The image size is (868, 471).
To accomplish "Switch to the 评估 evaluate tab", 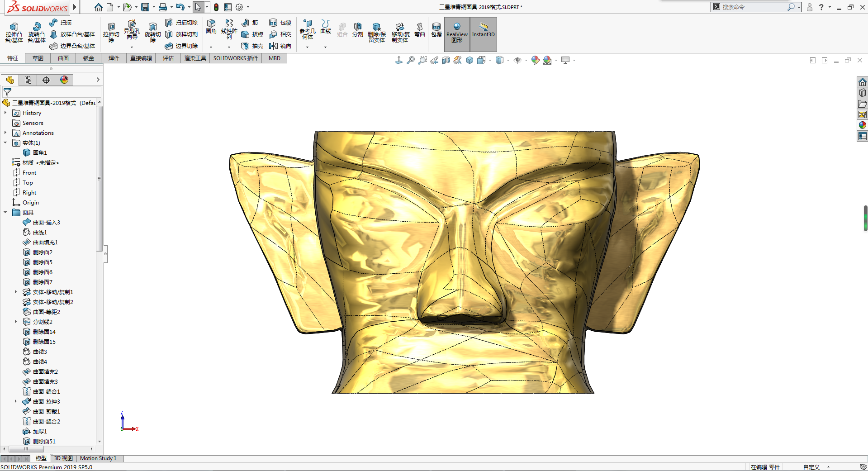I will click(x=168, y=58).
